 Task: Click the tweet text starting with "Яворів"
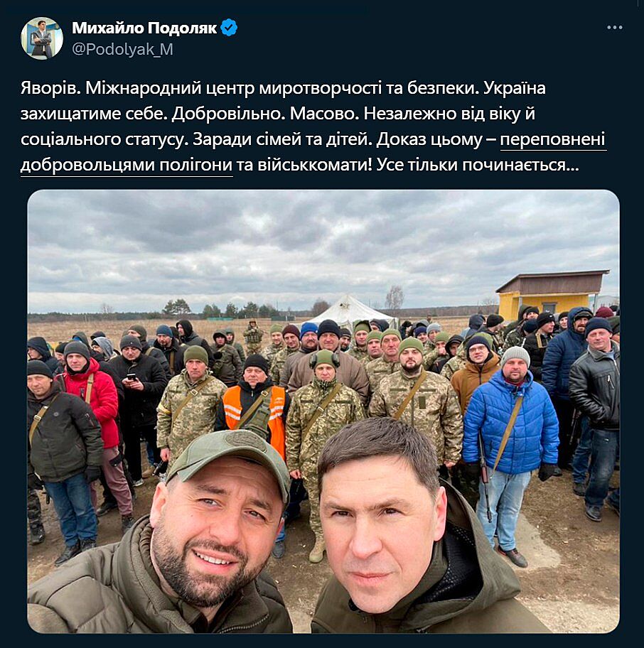pos(313,127)
